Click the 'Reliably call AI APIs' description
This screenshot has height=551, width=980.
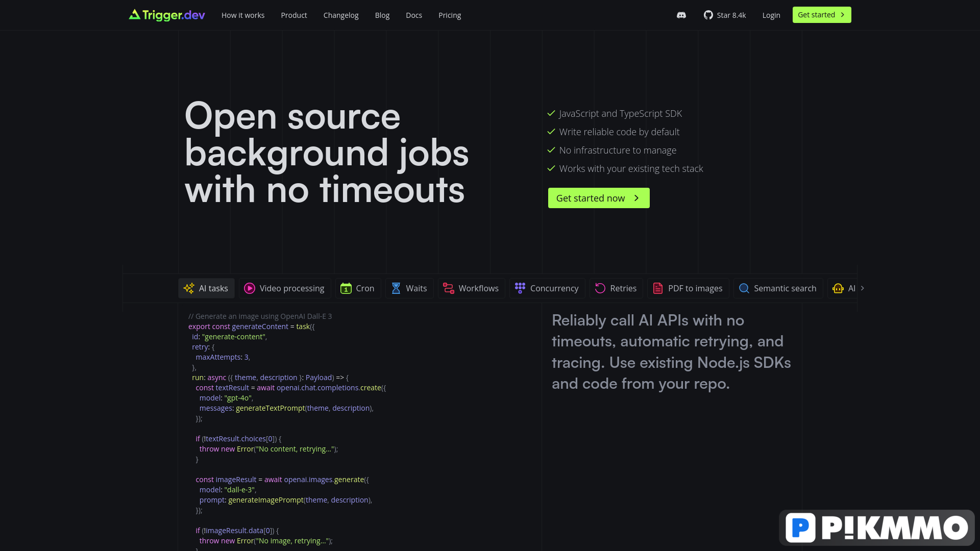pyautogui.click(x=671, y=352)
